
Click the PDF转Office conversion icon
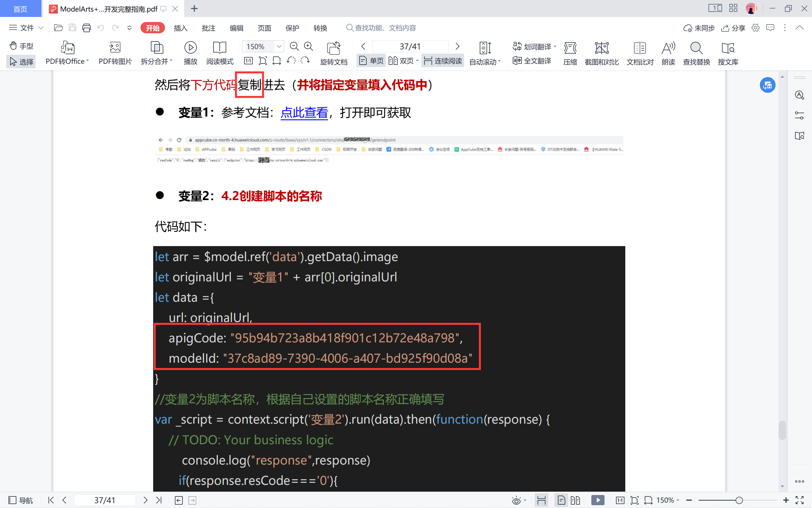(x=67, y=48)
